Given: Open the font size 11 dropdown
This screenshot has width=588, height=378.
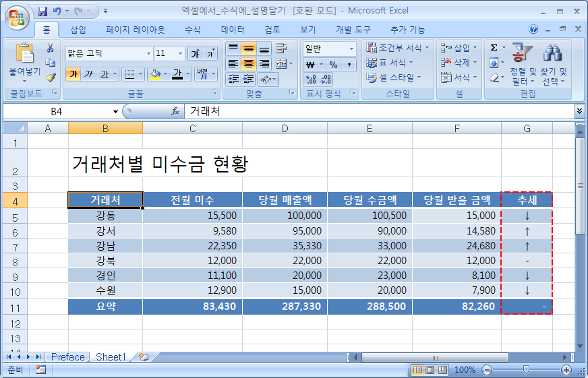Looking at the screenshot, I should click(x=180, y=54).
